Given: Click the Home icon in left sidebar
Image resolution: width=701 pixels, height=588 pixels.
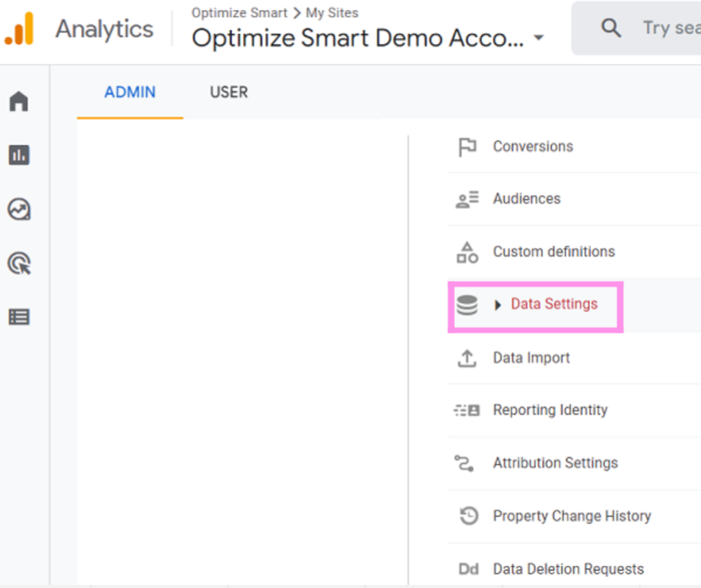Looking at the screenshot, I should pyautogui.click(x=19, y=101).
